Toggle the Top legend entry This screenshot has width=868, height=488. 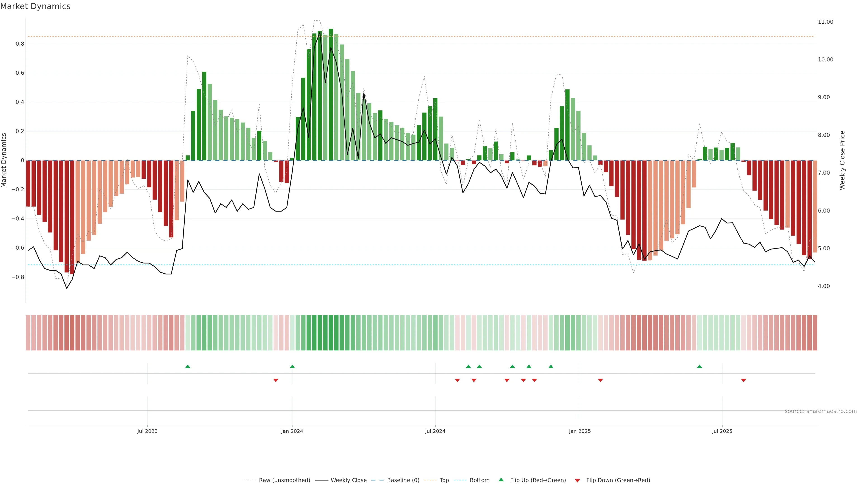[x=444, y=480]
